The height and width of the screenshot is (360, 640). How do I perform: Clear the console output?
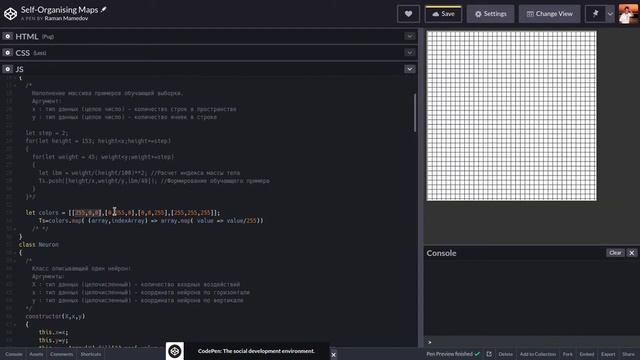[x=615, y=253]
